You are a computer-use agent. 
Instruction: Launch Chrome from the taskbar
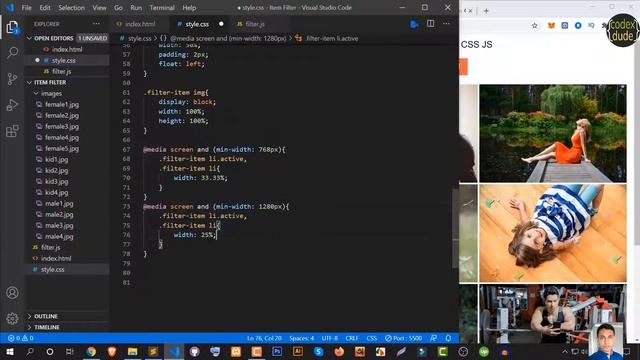(x=91, y=351)
